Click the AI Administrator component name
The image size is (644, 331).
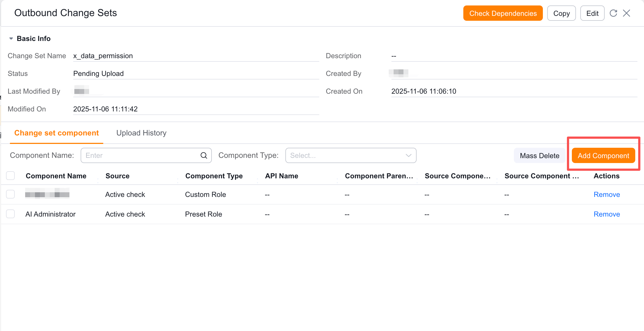50,214
